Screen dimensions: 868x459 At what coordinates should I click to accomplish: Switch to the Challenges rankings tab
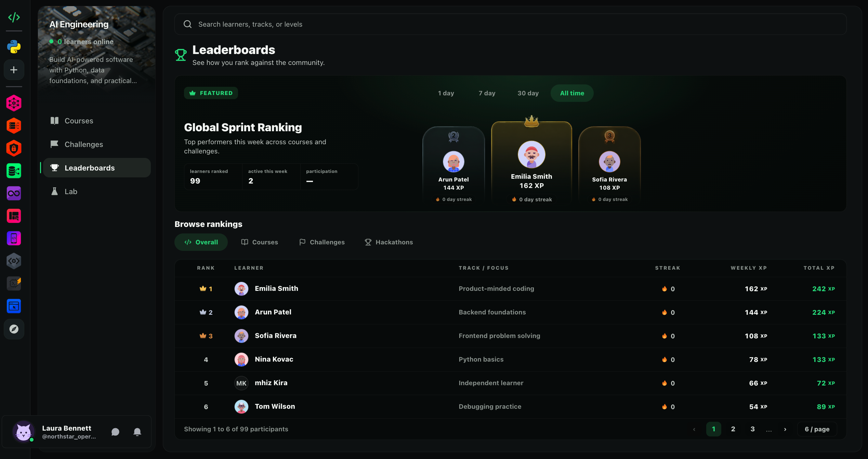(322, 242)
